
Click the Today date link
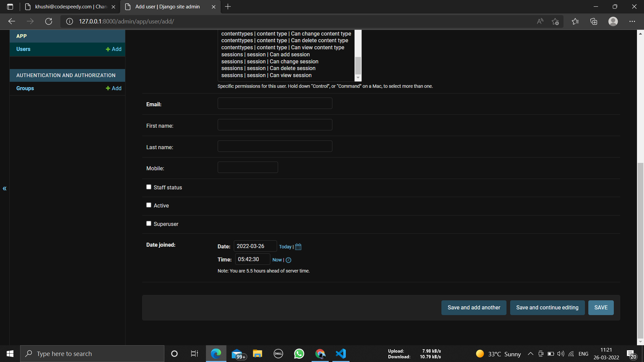(x=285, y=247)
